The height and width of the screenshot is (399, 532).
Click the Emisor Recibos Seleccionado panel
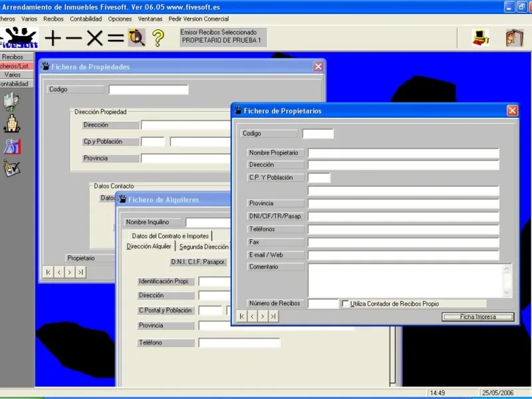click(223, 37)
